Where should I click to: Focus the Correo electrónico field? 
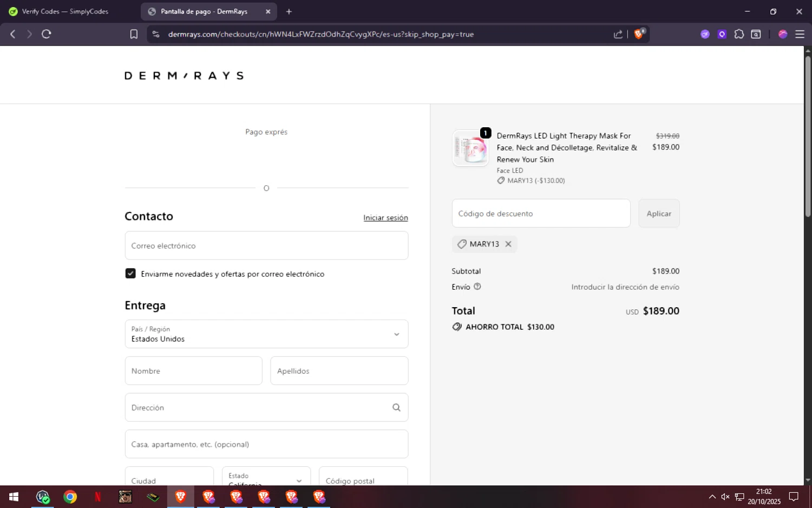(266, 245)
